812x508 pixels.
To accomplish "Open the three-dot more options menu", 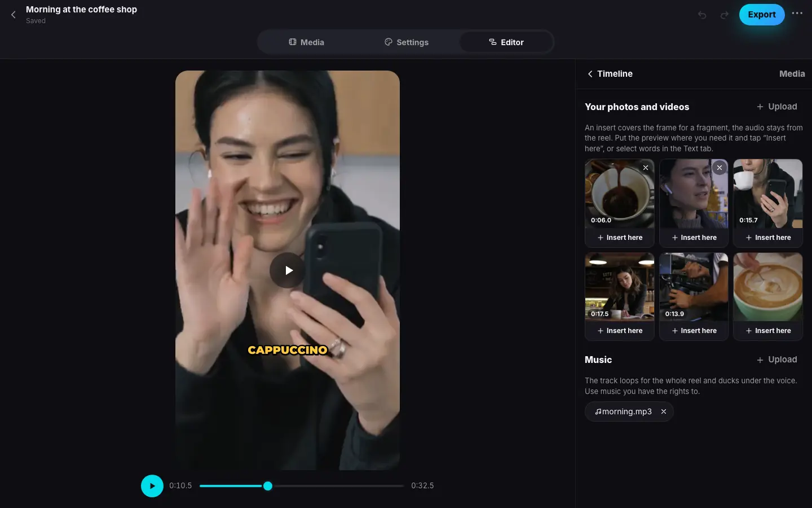I will (x=797, y=14).
